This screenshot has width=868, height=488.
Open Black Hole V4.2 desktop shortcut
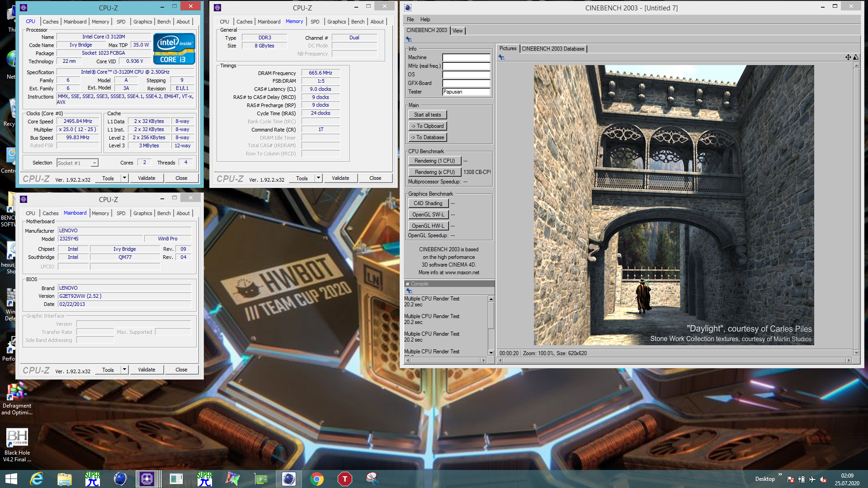[x=17, y=445]
